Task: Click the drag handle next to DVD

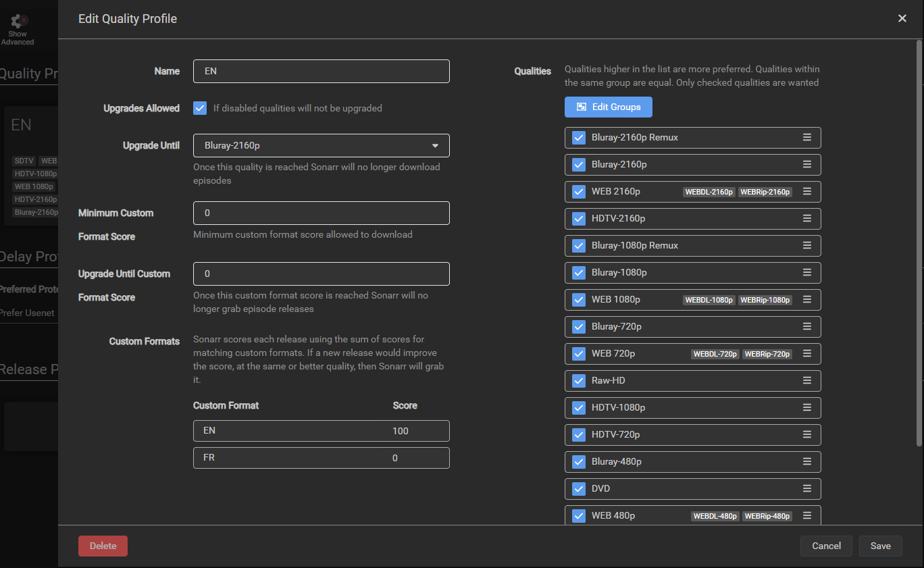Action: [x=806, y=488]
